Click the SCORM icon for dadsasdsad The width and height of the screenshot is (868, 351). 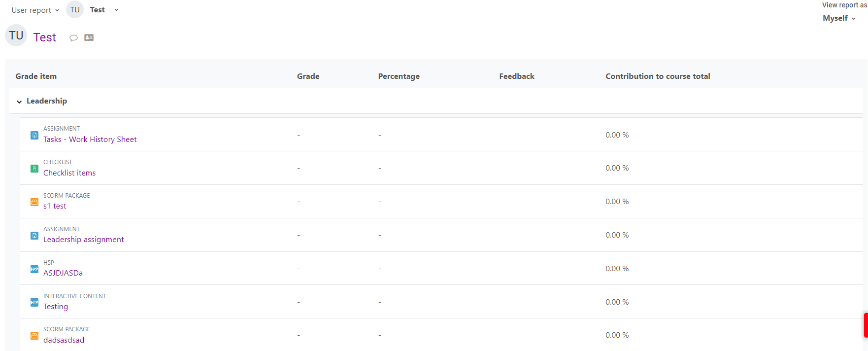tap(34, 336)
